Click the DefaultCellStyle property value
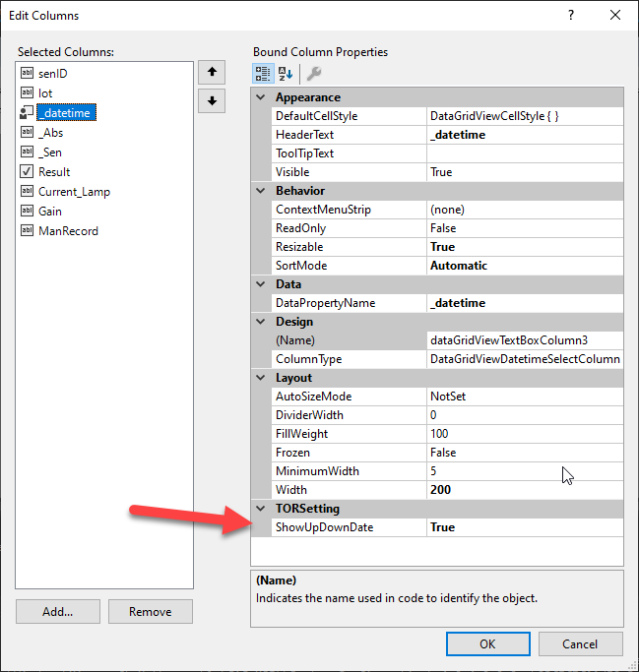 [x=525, y=116]
